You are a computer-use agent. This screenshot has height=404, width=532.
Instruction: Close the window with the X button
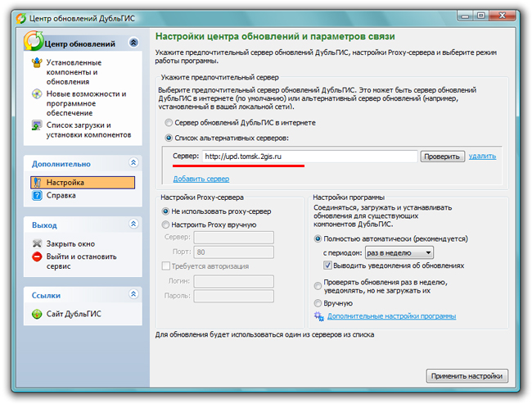(x=503, y=16)
